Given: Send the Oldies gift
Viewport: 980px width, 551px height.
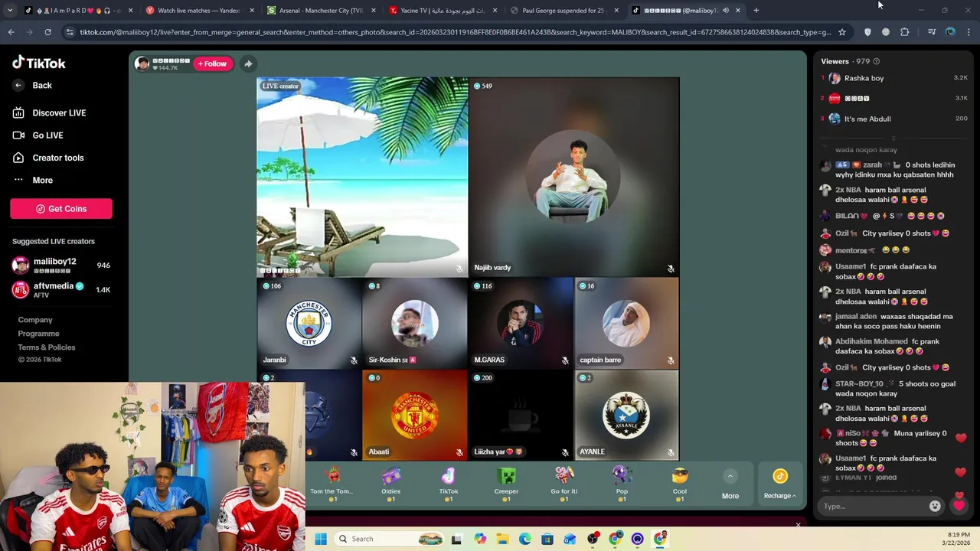Looking at the screenshot, I should 390,484.
